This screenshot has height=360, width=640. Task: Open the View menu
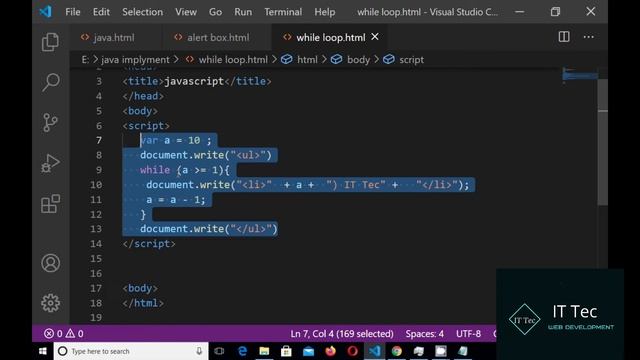(186, 12)
